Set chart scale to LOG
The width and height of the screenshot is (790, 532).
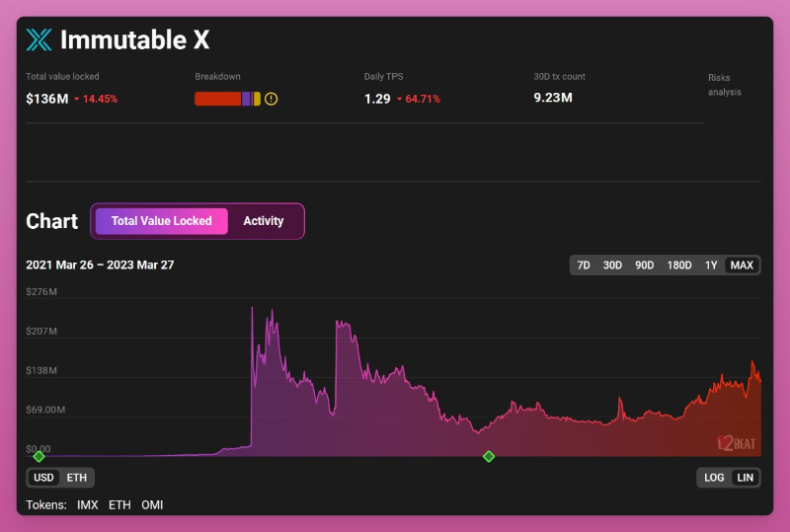point(714,478)
